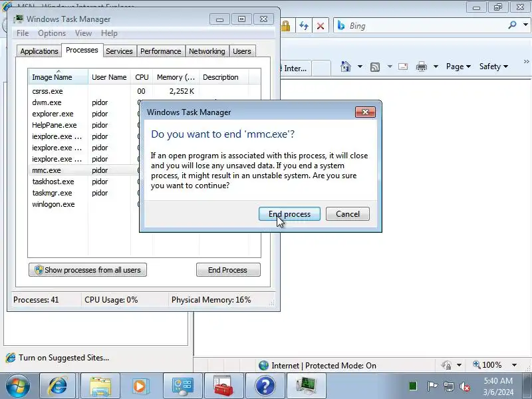Viewport: 532px width, 399px height.
Task: Cancel ending mmc.exe
Action: point(347,214)
